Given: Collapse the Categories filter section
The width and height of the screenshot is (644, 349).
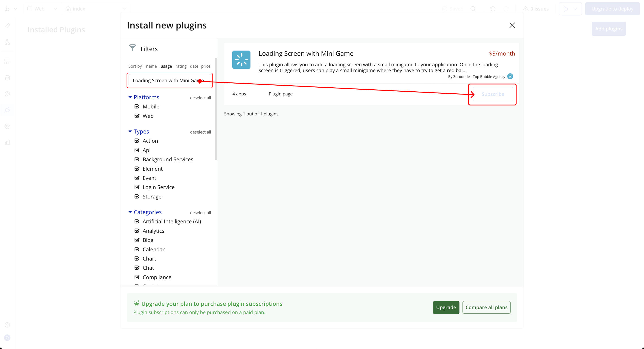Looking at the screenshot, I should coord(130,212).
